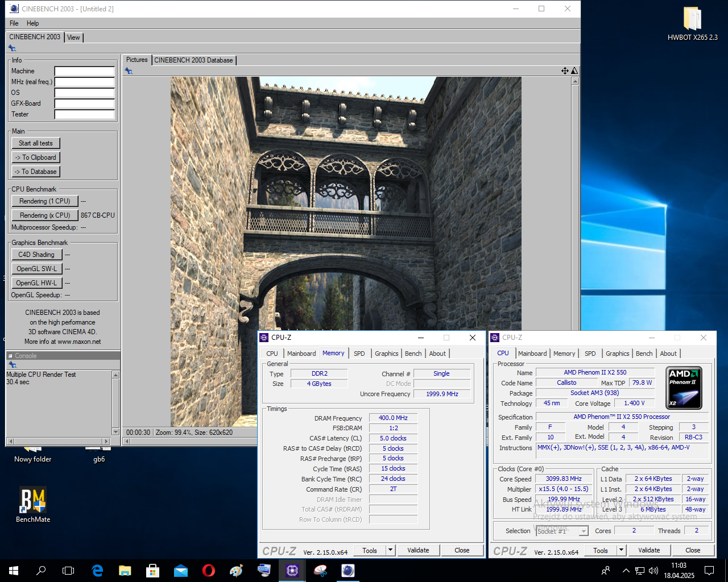Open Task View on taskbar
This screenshot has width=728, height=582.
[x=68, y=570]
